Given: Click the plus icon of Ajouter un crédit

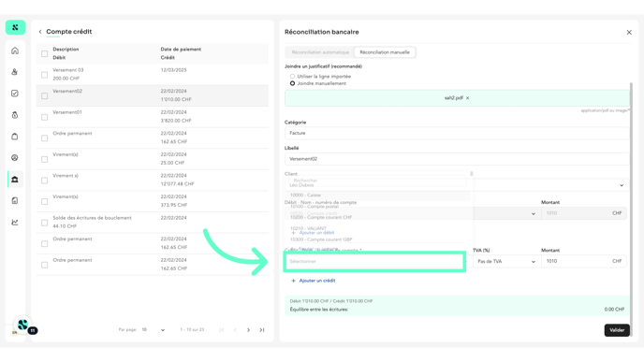Looking at the screenshot, I should tap(293, 281).
